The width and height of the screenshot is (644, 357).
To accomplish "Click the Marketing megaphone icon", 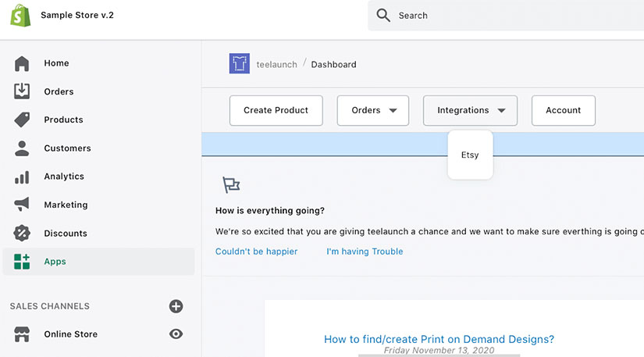I will (22, 205).
